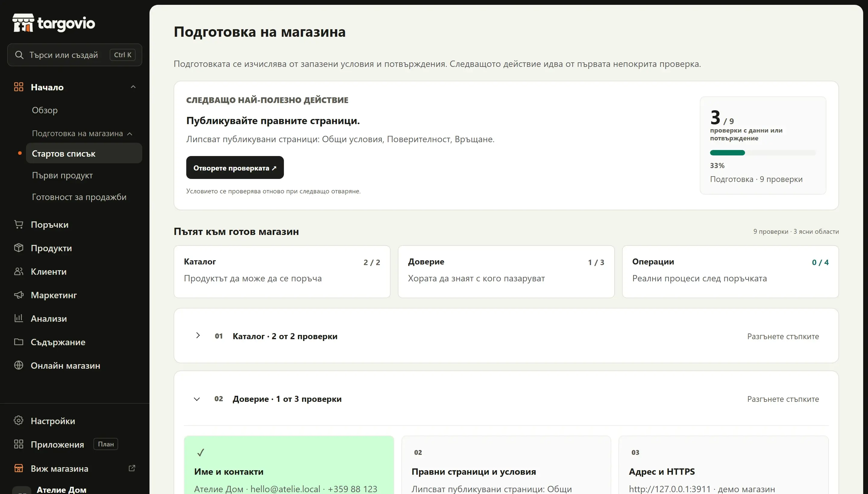The width and height of the screenshot is (868, 494).
Task: Open the Доверие 1 / 3 summary card
Action: click(506, 272)
